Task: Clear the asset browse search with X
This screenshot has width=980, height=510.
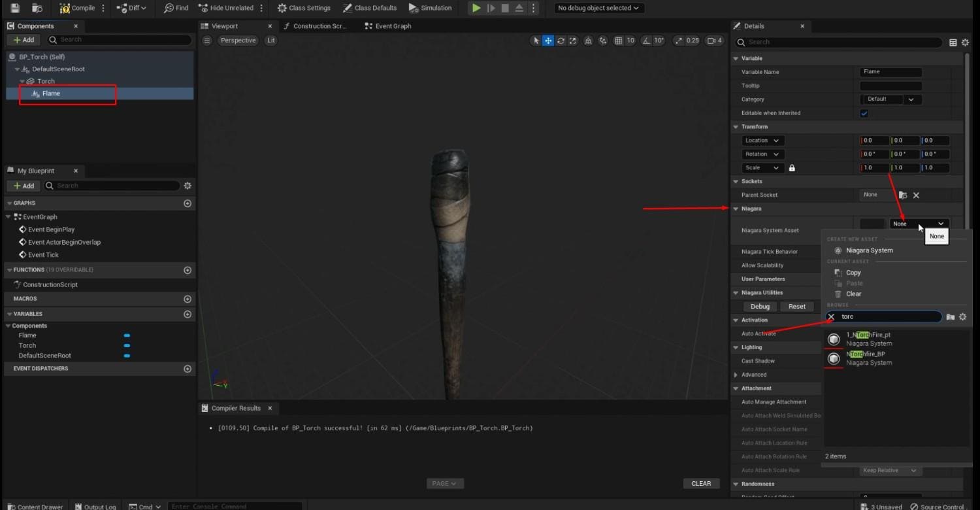Action: tap(831, 317)
